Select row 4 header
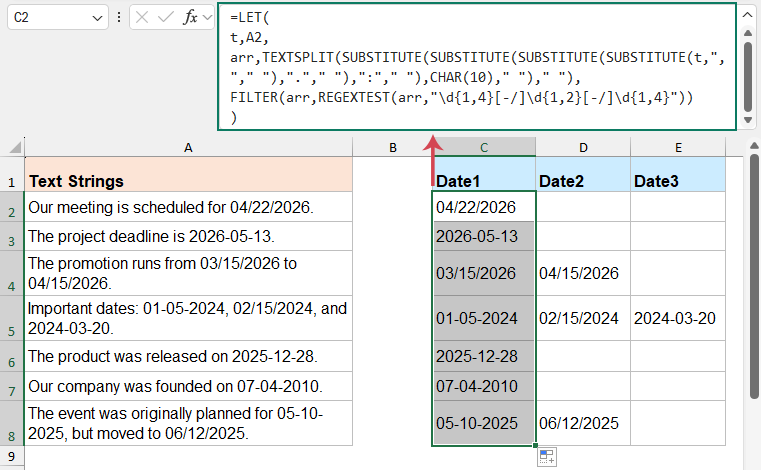The height and width of the screenshot is (470, 761). pyautogui.click(x=12, y=273)
